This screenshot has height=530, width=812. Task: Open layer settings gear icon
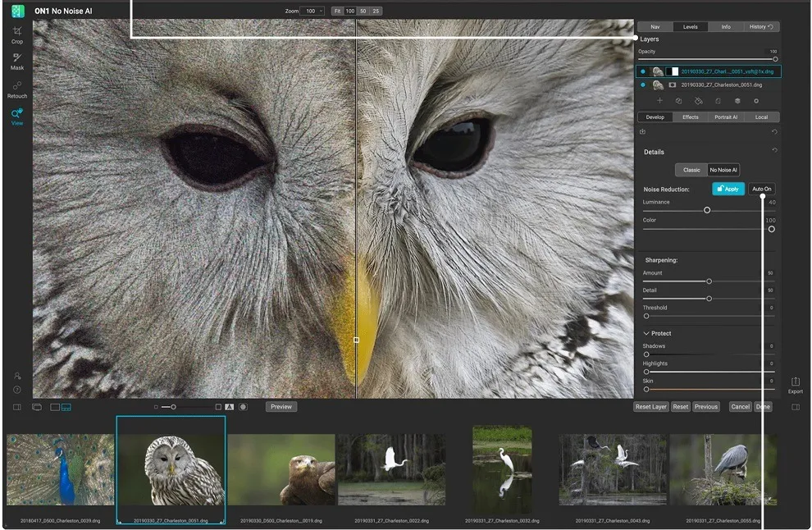click(756, 101)
